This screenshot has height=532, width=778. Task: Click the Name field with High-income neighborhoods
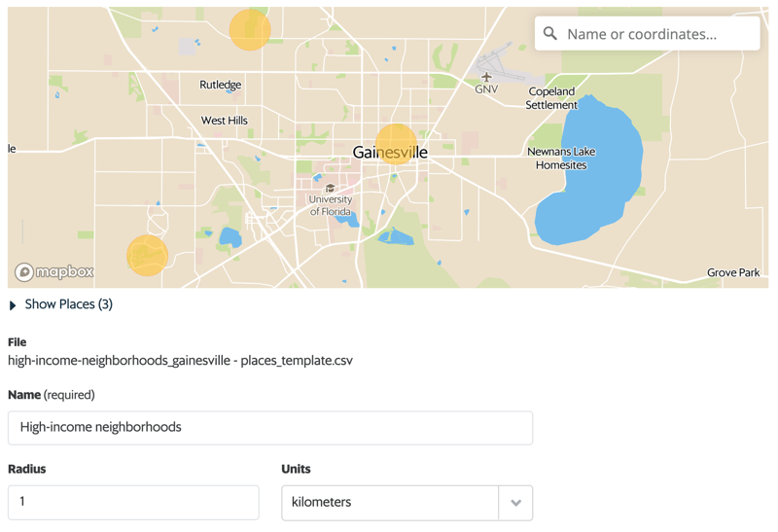[270, 428]
